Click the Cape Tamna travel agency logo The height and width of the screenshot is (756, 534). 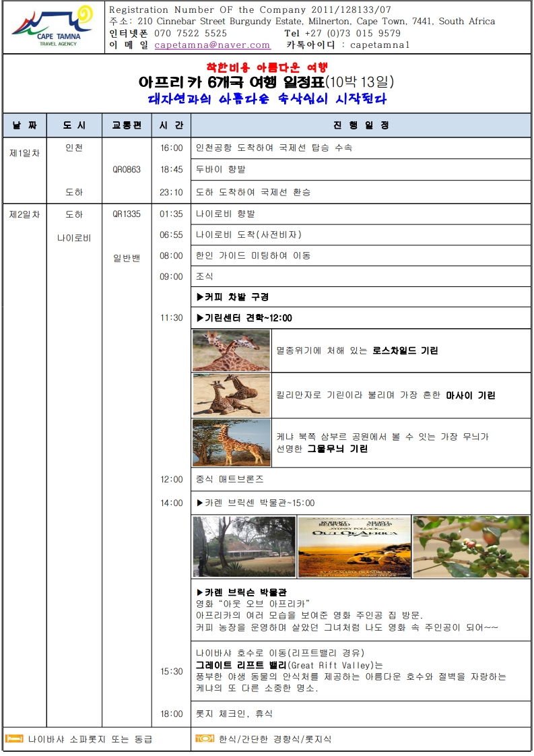click(x=53, y=27)
